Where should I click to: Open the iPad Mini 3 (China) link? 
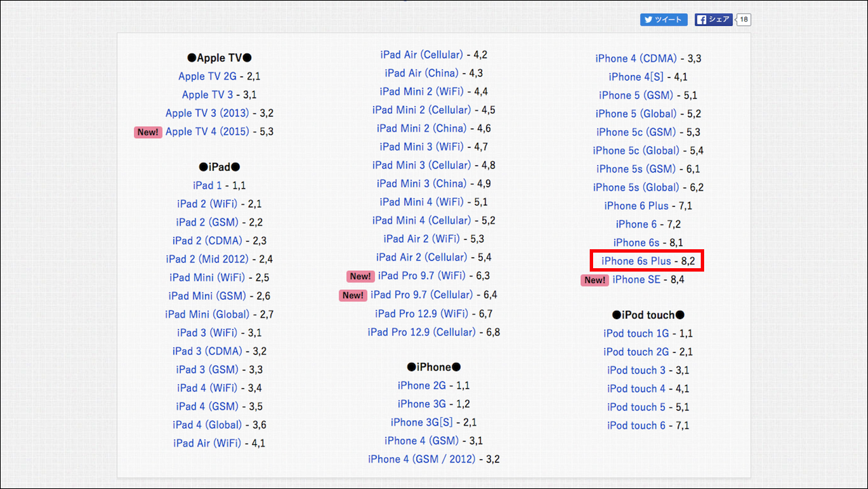point(422,184)
